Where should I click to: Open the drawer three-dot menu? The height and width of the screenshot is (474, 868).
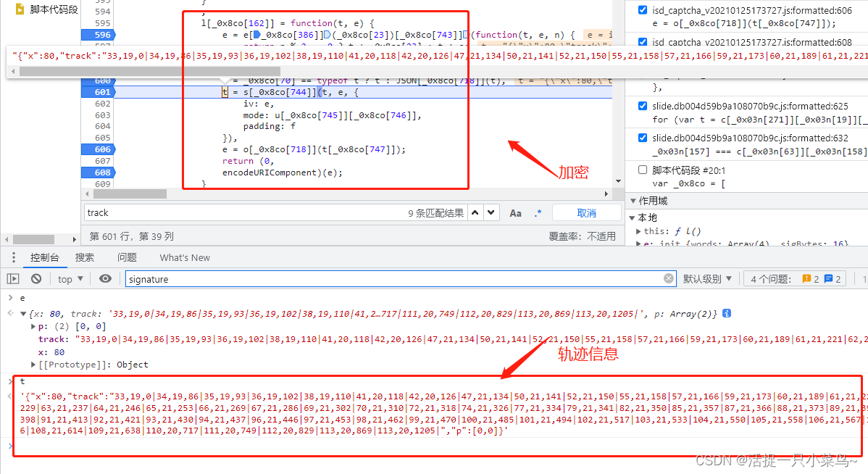pyautogui.click(x=14, y=257)
